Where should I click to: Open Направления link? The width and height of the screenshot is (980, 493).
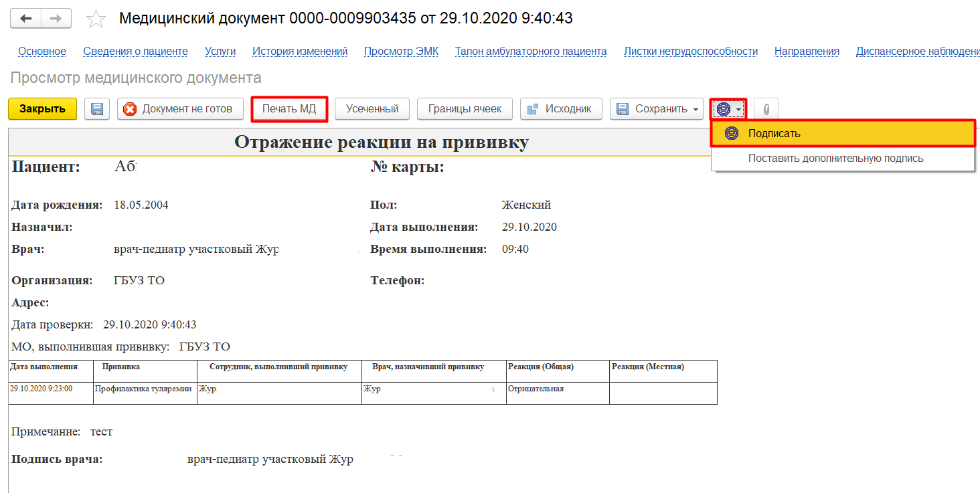(x=807, y=52)
